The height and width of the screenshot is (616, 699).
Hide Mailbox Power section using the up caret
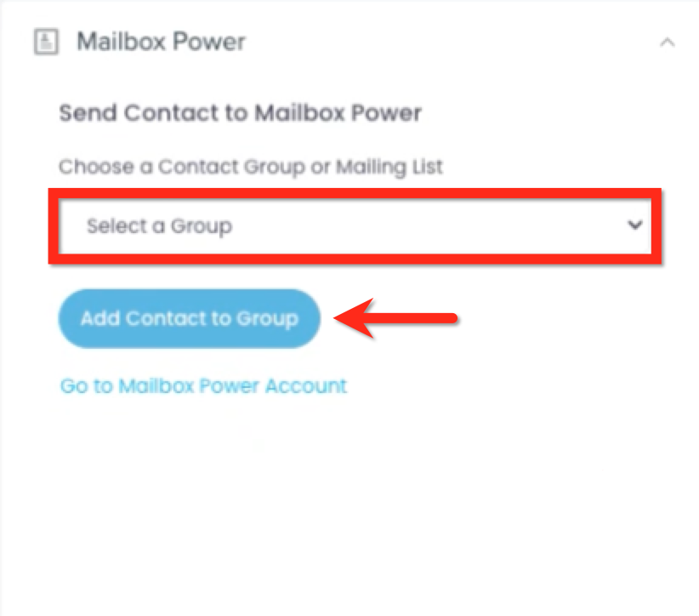pos(667,43)
